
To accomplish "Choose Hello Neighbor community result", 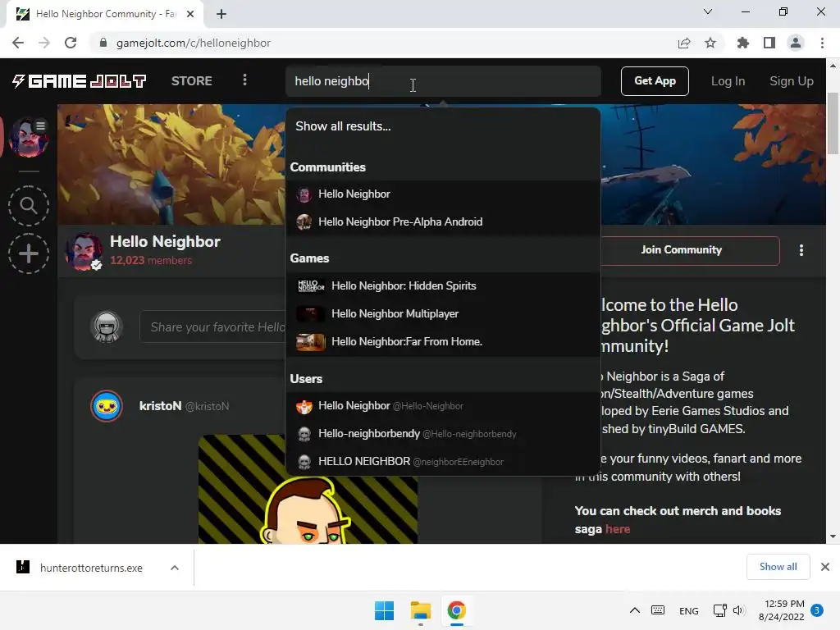I will [x=443, y=194].
